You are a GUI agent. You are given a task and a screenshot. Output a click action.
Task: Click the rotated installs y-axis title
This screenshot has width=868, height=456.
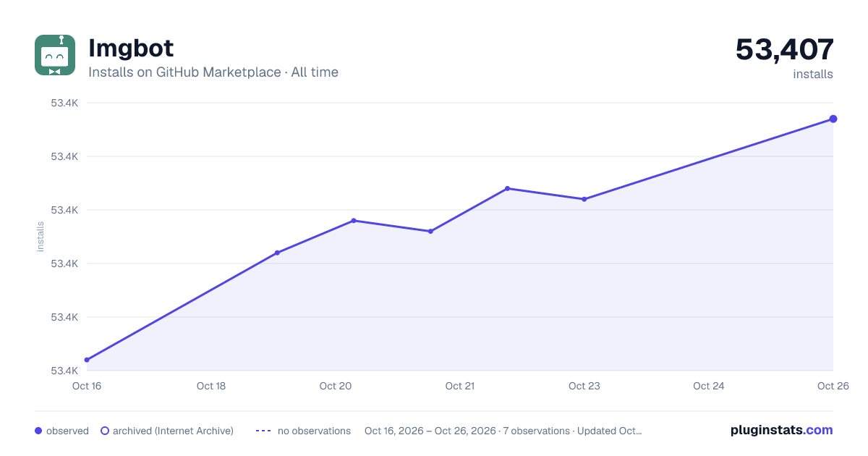click(41, 237)
